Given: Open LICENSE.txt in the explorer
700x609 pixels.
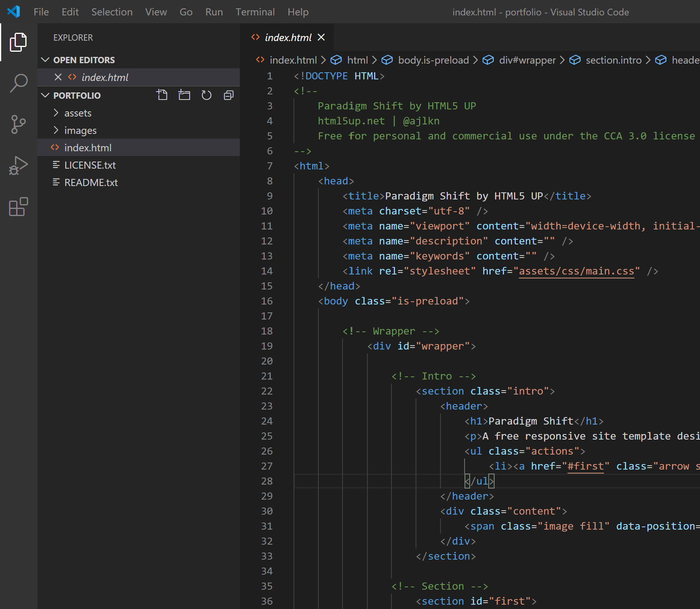Looking at the screenshot, I should coord(90,165).
